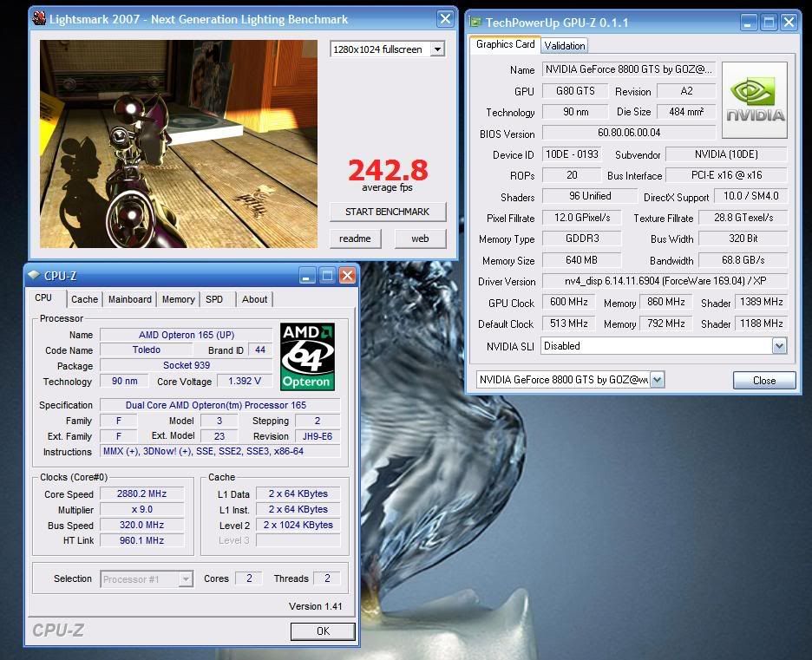812x660 pixels.
Task: Click the CPU-Z title bar app icon
Action: click(x=34, y=276)
